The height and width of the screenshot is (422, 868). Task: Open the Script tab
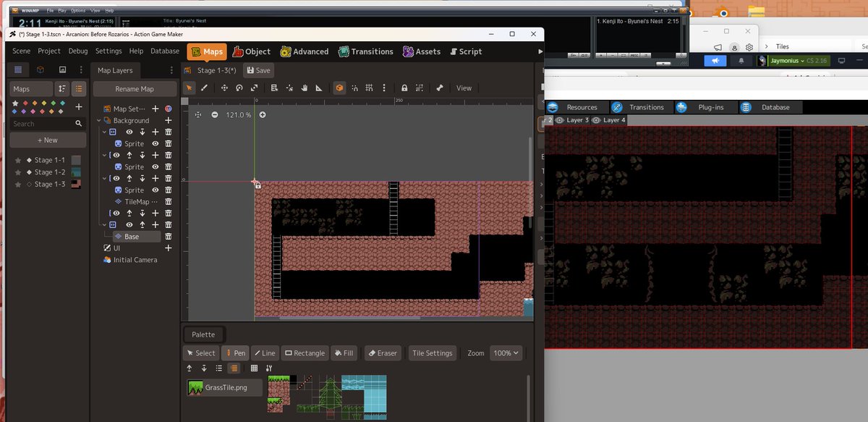pyautogui.click(x=465, y=51)
